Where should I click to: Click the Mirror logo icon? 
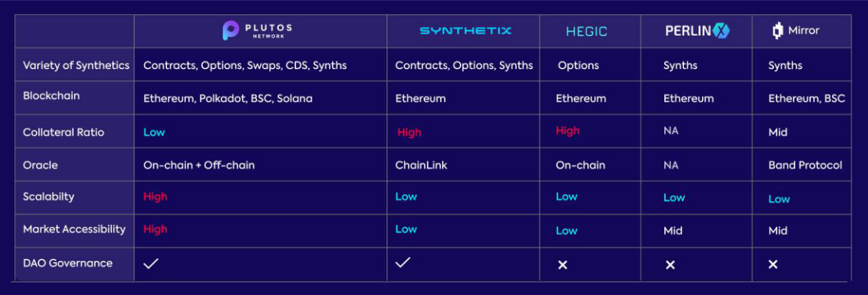click(x=778, y=31)
